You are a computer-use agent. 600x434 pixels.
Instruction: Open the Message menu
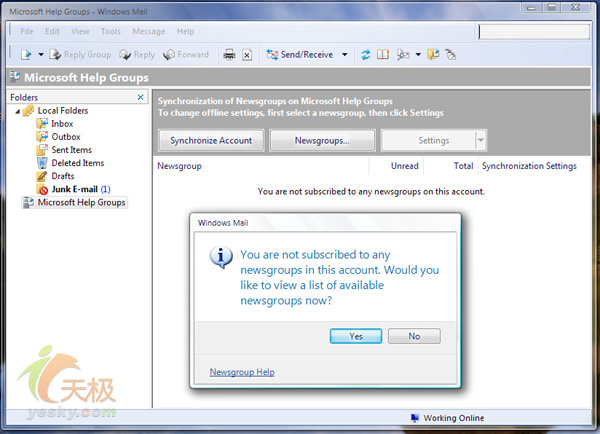pos(149,31)
